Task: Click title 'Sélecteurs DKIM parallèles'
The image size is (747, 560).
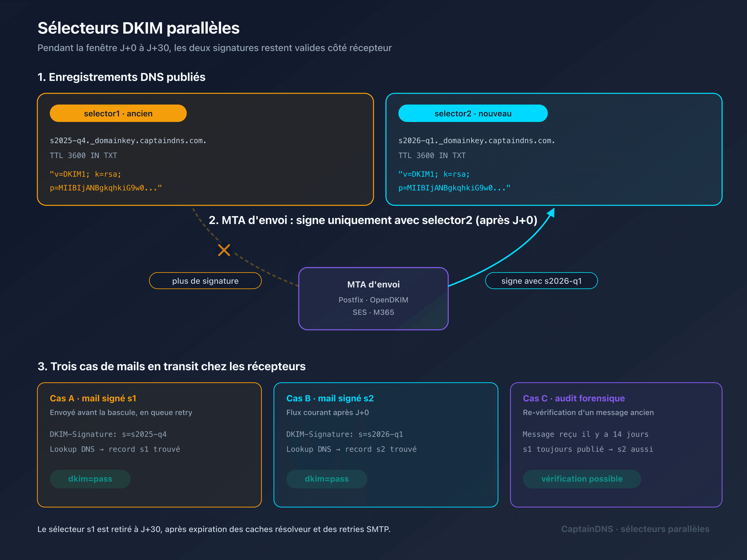Action: (138, 28)
